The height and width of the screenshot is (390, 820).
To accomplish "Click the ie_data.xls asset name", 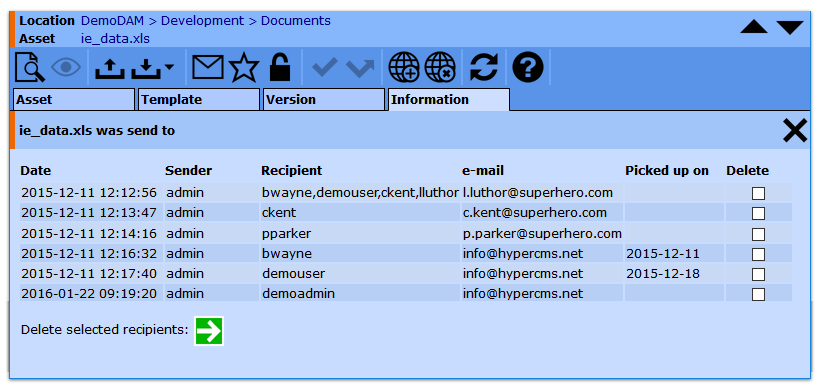I will 115,39.
